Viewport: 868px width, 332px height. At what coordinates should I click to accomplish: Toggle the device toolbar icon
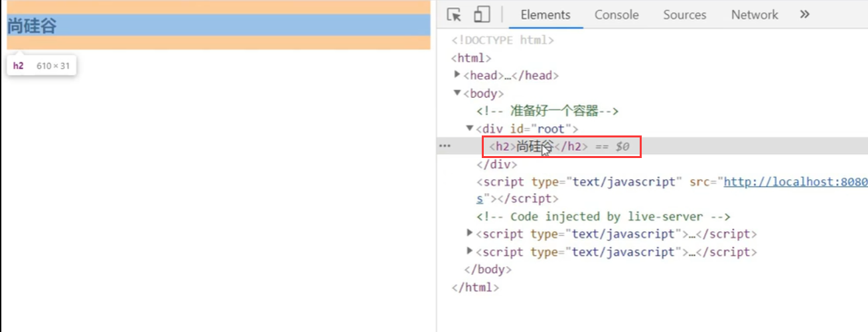(x=482, y=15)
